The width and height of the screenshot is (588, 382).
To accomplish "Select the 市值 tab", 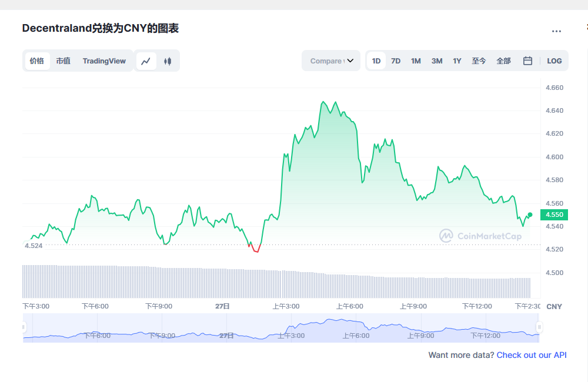I will coord(64,61).
